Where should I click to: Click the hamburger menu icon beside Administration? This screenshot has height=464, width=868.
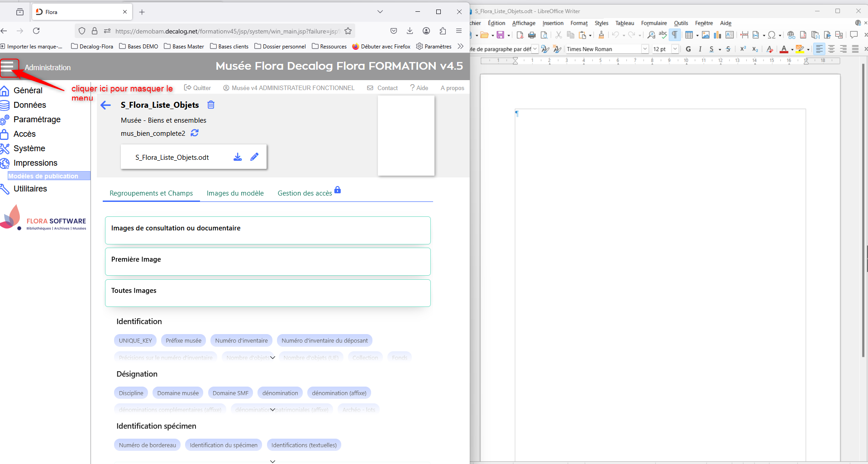coord(8,67)
